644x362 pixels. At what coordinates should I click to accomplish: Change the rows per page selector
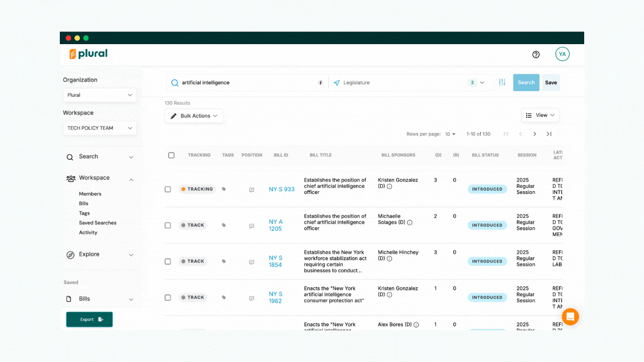[x=450, y=134]
